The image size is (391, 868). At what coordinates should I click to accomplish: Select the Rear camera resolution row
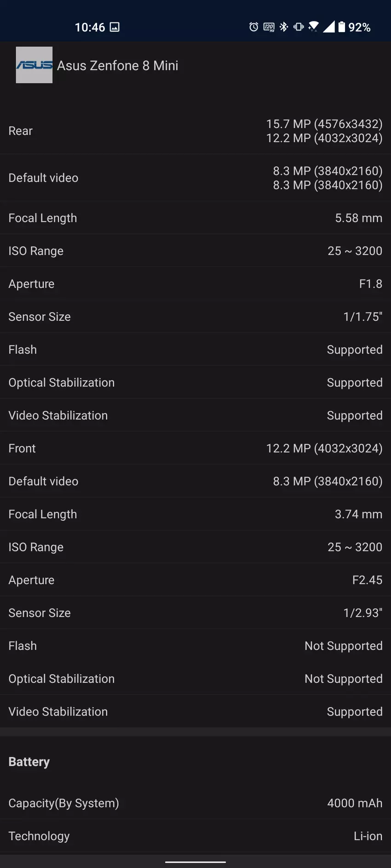point(195,131)
